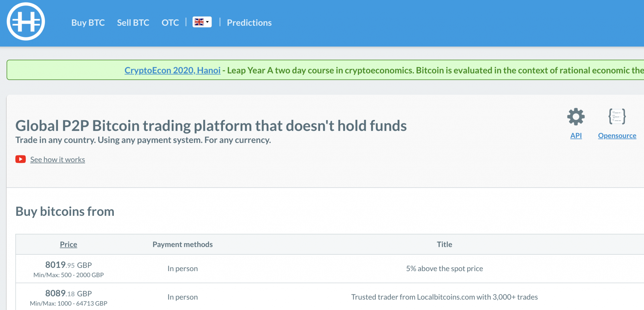The height and width of the screenshot is (310, 644).
Task: Open the Predictions page
Action: [249, 22]
